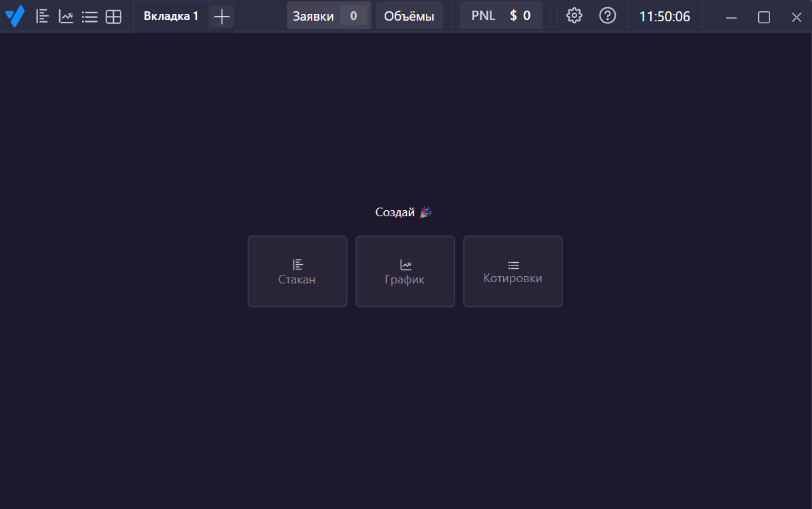Viewport: 812px width, 509px height.
Task: Click the 11:50:06 clock display
Action: (665, 17)
